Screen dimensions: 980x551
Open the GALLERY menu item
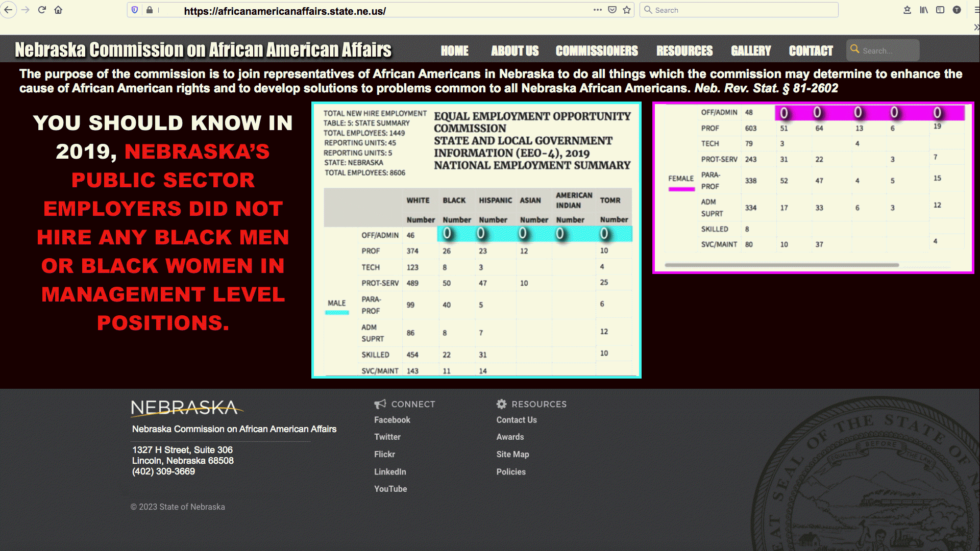point(751,51)
